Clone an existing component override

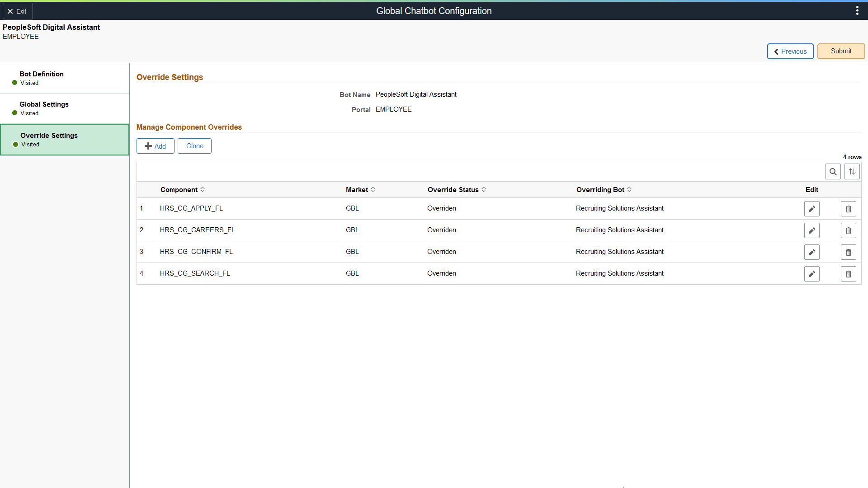tap(194, 145)
